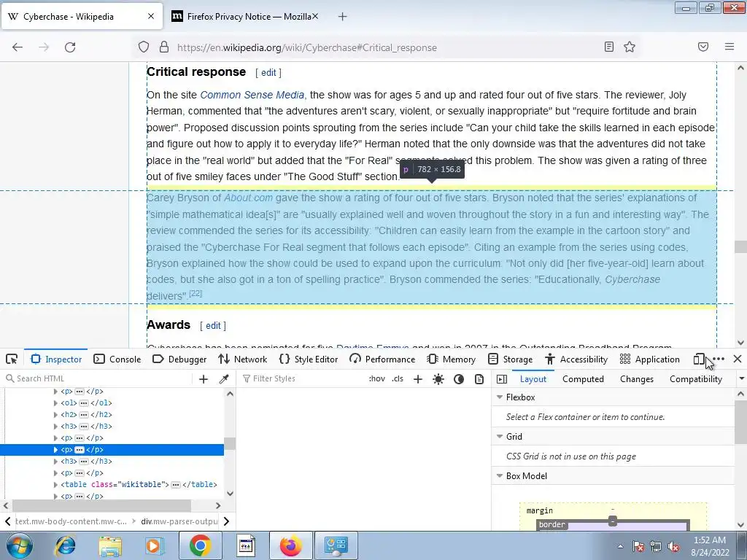Expand the ol node in markup tree
This screenshot has width=747, height=560.
[55, 402]
